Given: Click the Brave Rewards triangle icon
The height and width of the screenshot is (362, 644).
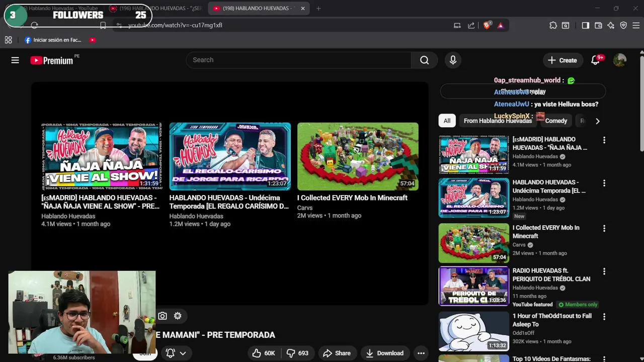Looking at the screenshot, I should 501,25.
